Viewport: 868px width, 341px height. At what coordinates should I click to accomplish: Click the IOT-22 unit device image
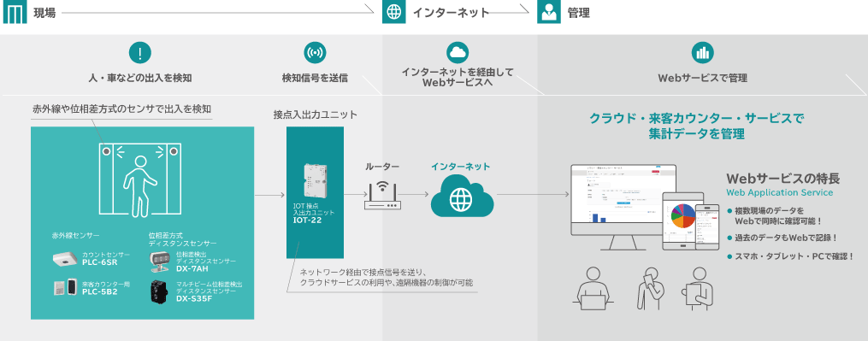pyautogui.click(x=315, y=180)
